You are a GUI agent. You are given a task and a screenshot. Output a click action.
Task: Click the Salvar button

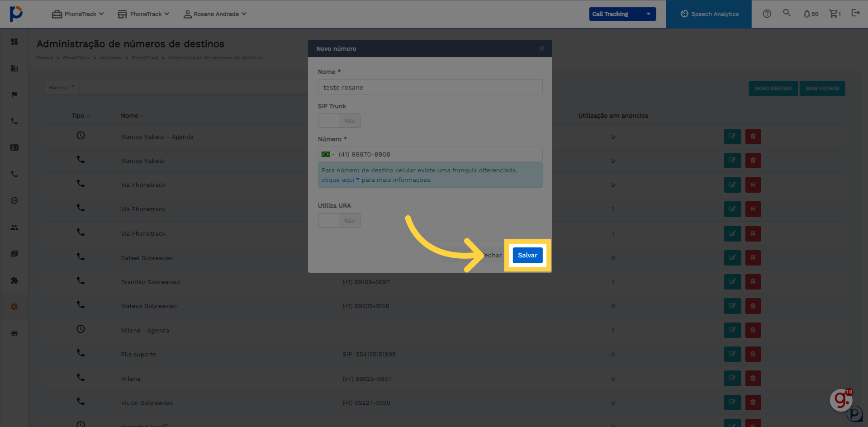pos(527,255)
